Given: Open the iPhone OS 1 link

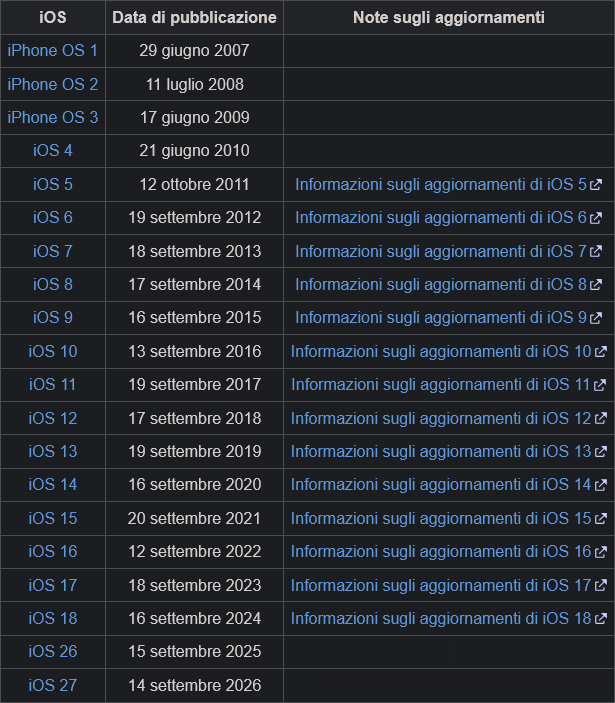Looking at the screenshot, I should point(52,51).
